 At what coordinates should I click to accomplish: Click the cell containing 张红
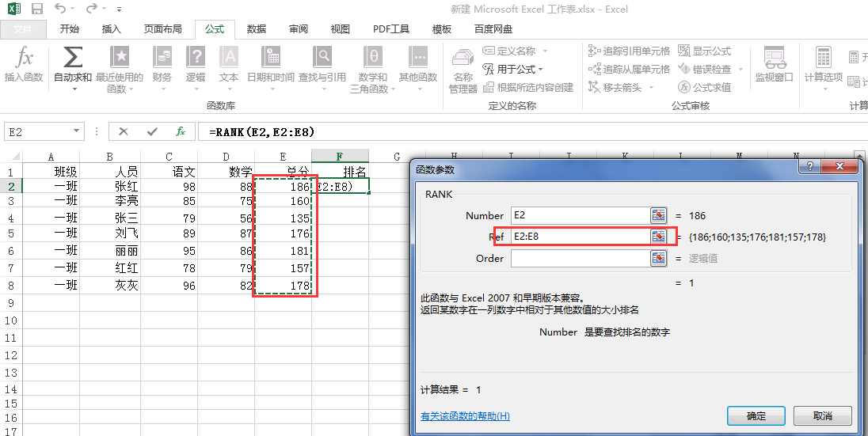110,187
